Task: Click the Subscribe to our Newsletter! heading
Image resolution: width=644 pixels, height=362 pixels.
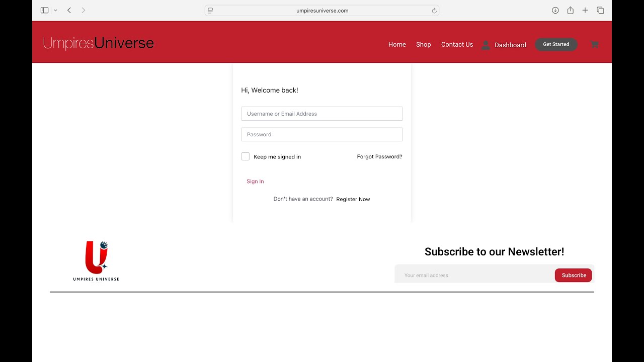Action: coord(495,252)
